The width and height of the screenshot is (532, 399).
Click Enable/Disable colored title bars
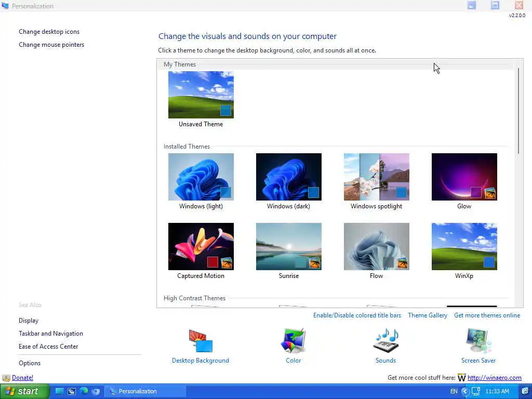pos(357,315)
